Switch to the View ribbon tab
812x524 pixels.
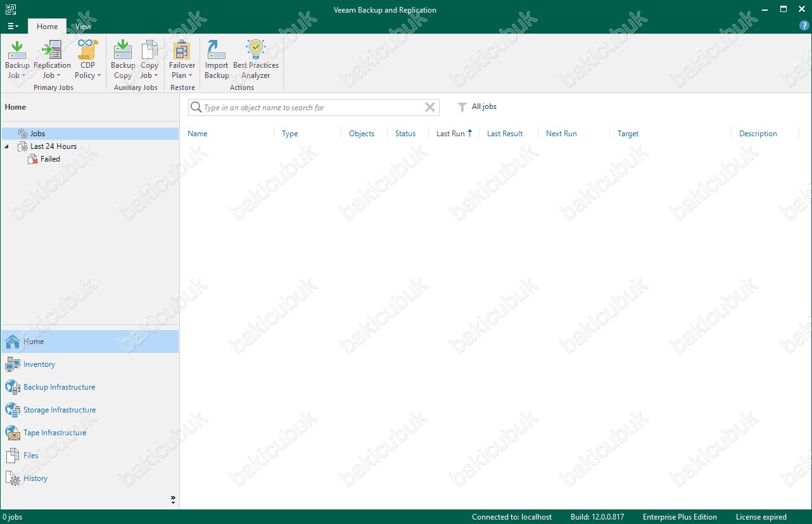click(83, 27)
